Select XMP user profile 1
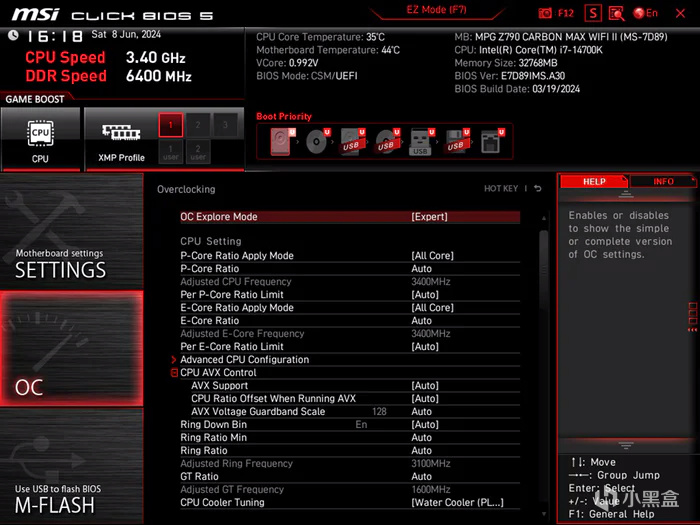700x525 pixels. (171, 152)
